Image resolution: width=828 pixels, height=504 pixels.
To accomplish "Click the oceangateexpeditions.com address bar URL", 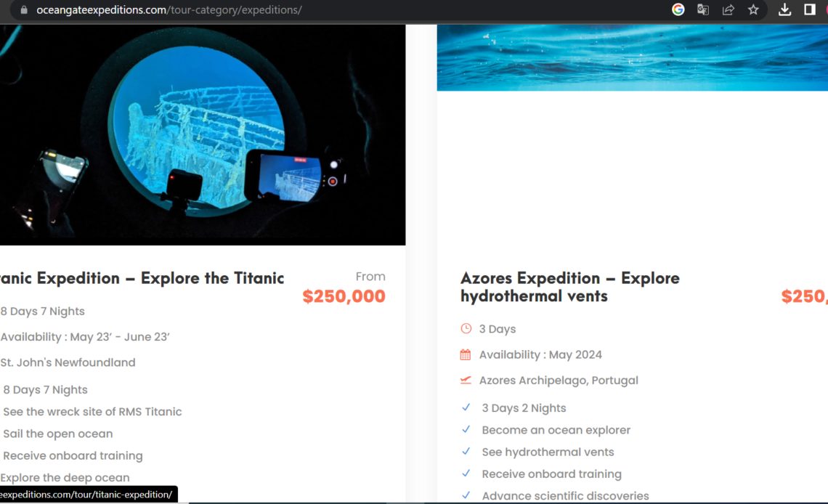I will point(169,9).
